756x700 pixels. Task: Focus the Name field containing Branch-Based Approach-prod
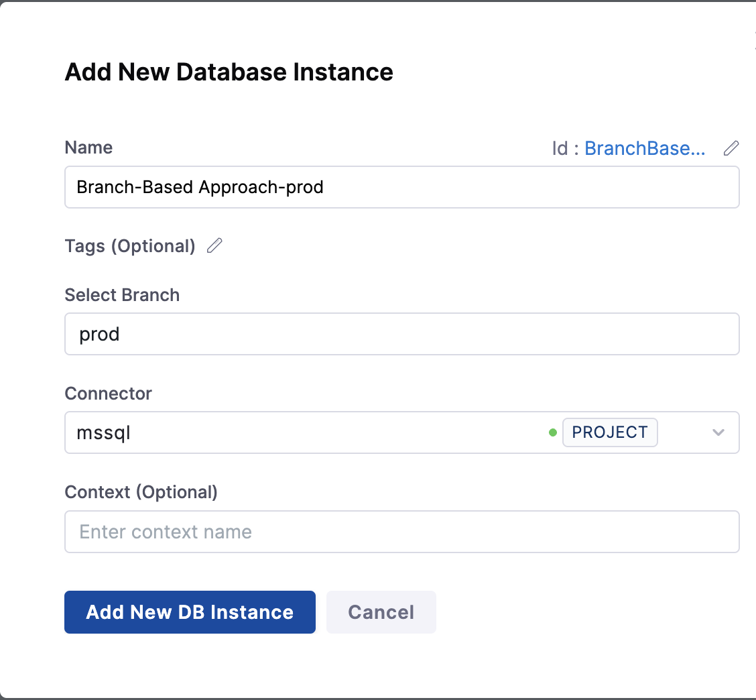pyautogui.click(x=401, y=187)
